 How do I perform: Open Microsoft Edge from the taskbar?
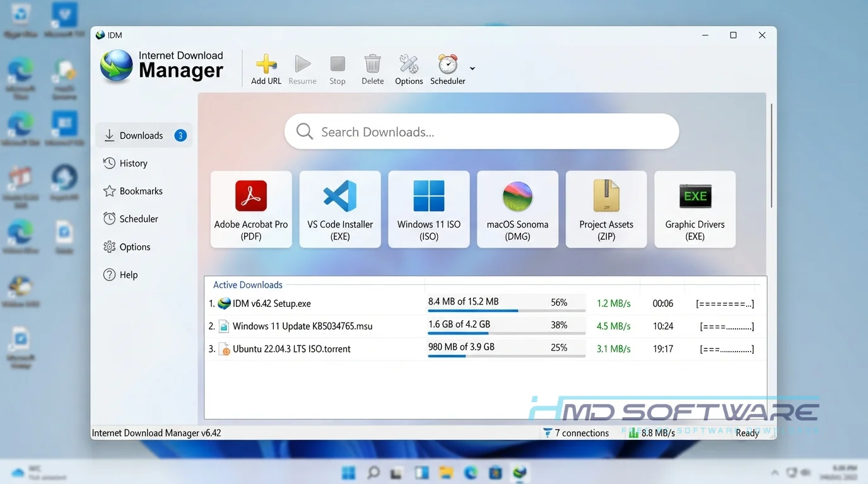[x=471, y=472]
